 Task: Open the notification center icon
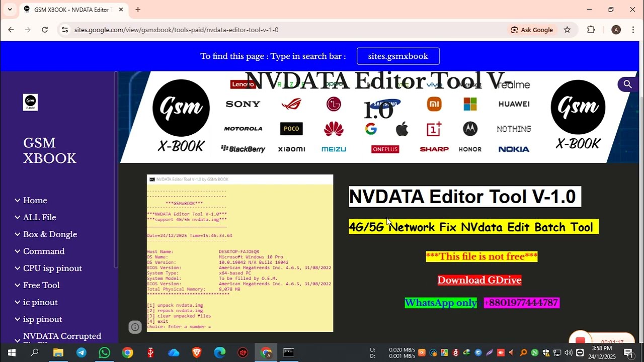click(628, 352)
